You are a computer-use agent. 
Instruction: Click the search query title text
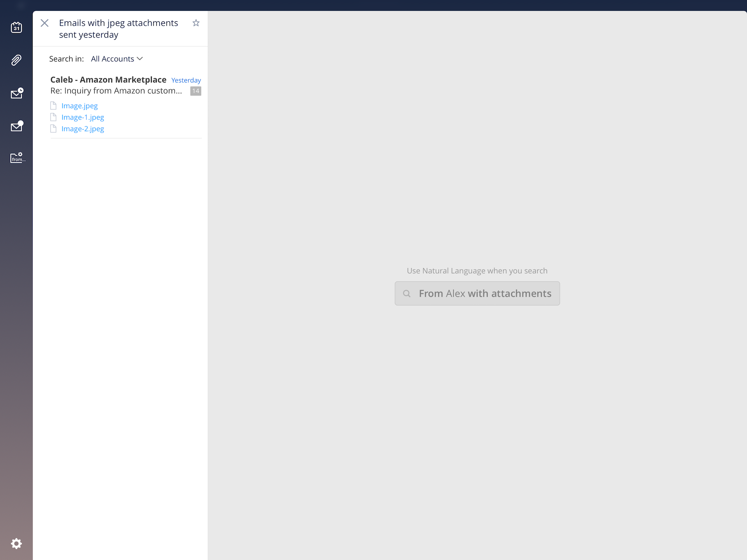(118, 29)
